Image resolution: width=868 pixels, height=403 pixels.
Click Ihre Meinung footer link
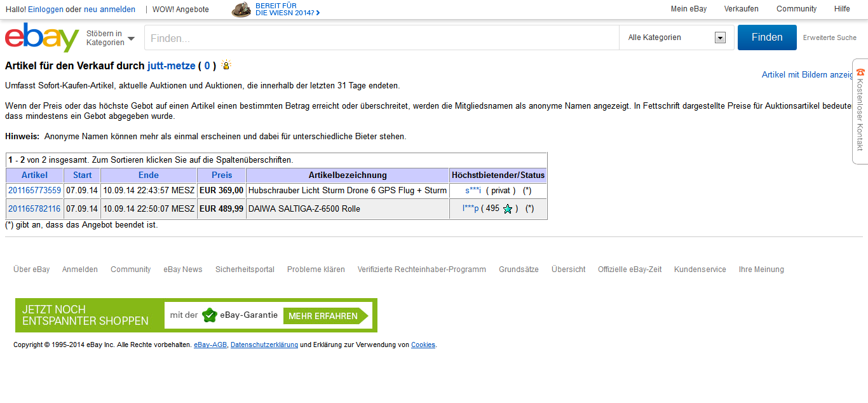click(761, 270)
